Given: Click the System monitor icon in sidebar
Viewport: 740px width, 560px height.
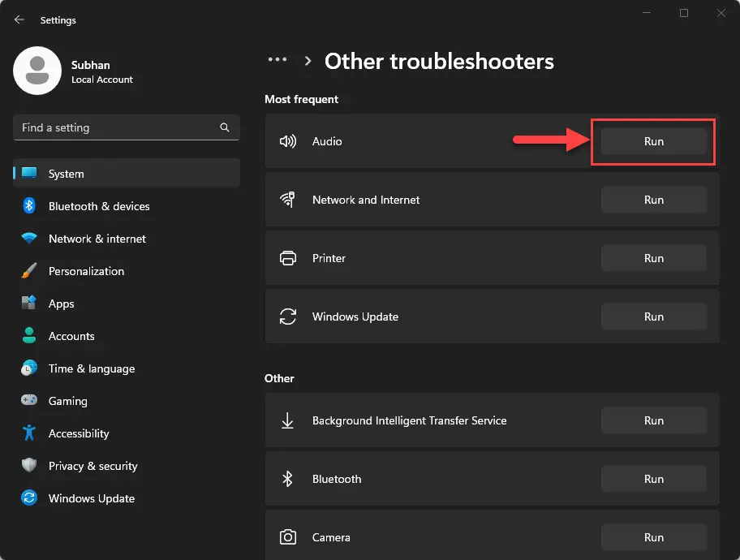Looking at the screenshot, I should (x=29, y=174).
